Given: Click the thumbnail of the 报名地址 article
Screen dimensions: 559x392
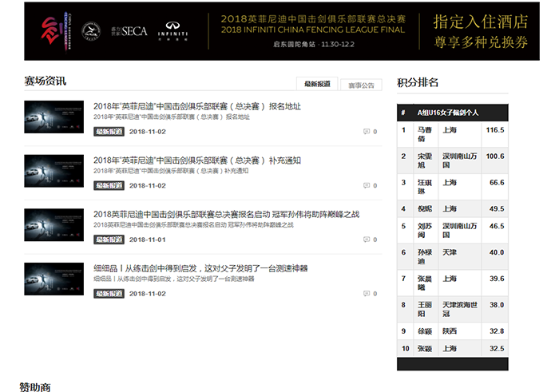Looking at the screenshot, I should 54,117.
